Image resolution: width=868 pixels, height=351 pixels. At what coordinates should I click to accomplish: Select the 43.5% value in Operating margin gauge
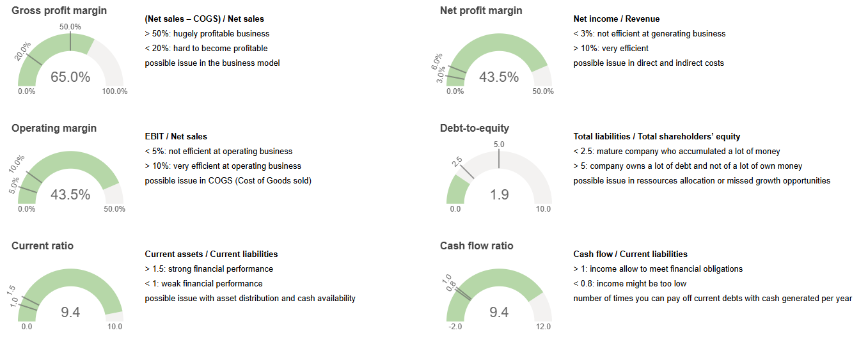tap(70, 195)
